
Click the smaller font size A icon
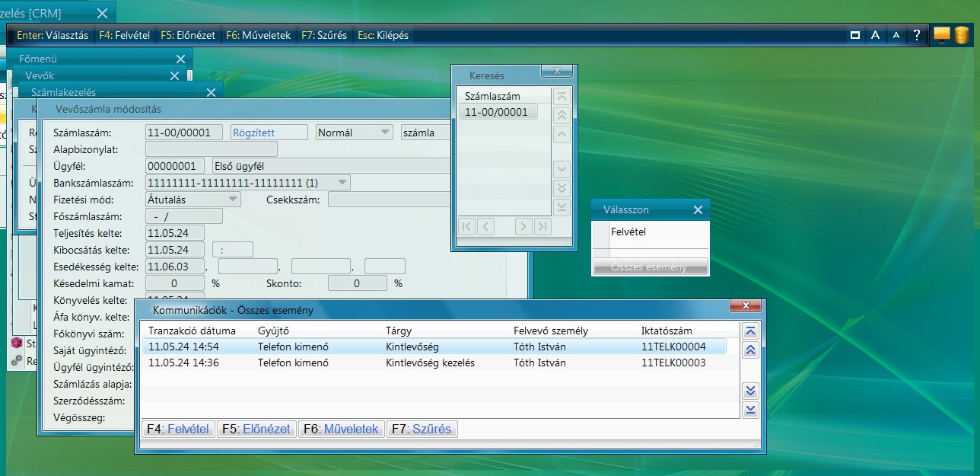[x=896, y=35]
